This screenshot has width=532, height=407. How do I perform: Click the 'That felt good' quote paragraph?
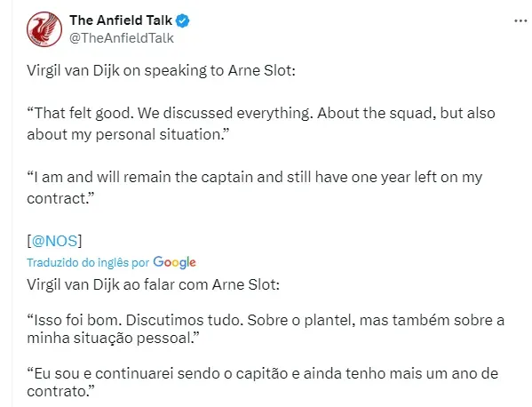pyautogui.click(x=261, y=124)
